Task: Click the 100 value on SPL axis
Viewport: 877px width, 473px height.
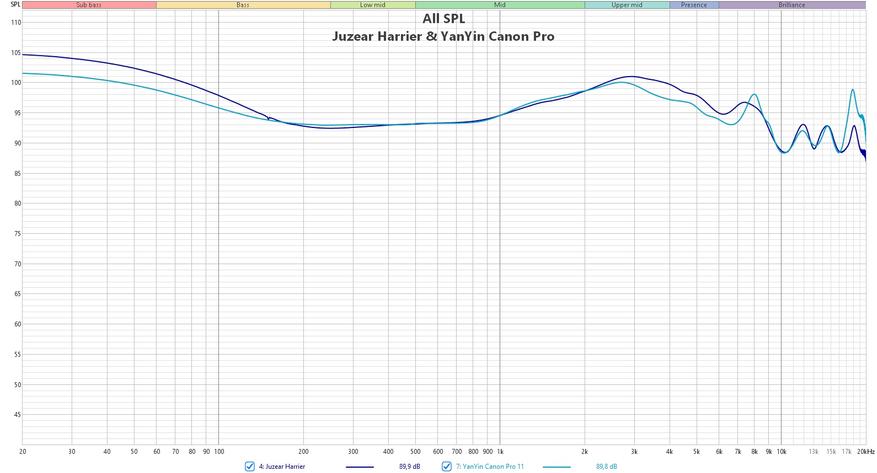Action: coord(16,83)
